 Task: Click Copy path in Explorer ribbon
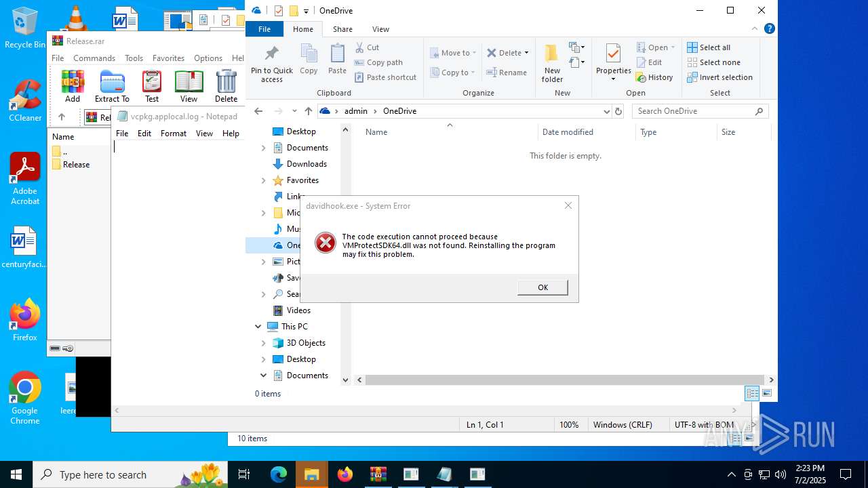click(x=378, y=62)
